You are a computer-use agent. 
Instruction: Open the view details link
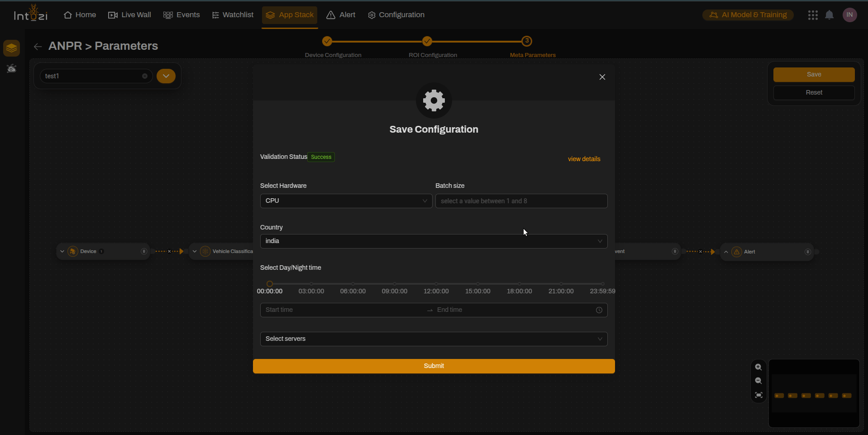pyautogui.click(x=584, y=159)
